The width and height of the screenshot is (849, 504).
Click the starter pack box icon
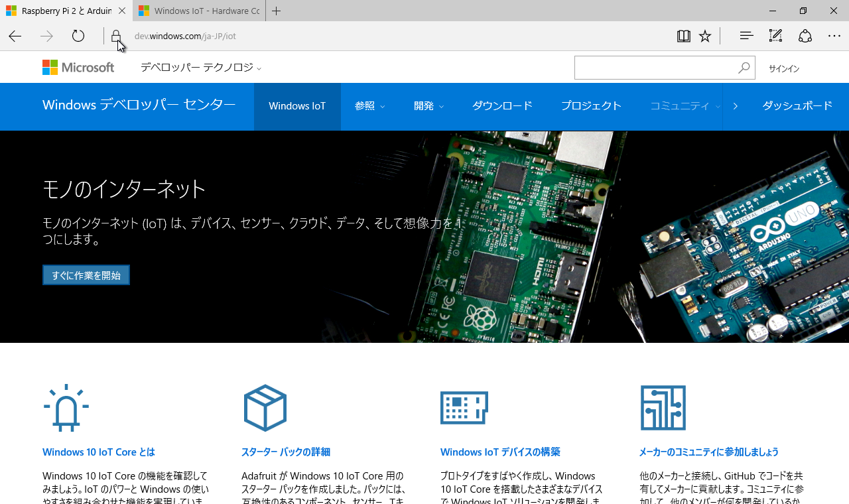tap(265, 408)
